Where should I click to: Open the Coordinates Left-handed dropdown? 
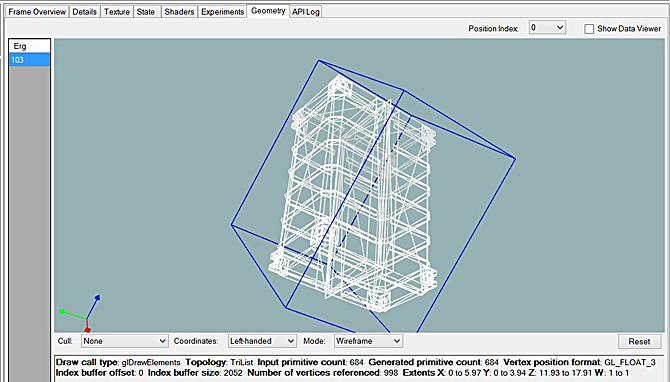(x=262, y=341)
